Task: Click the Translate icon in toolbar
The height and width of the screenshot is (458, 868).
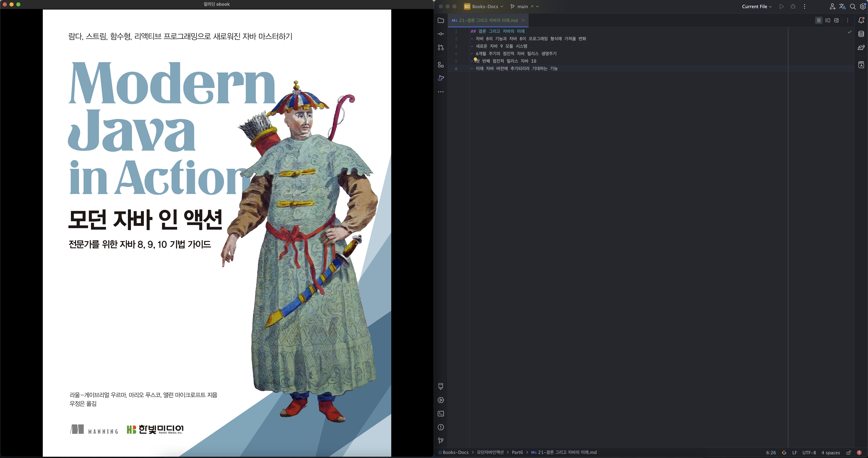Action: [x=842, y=6]
